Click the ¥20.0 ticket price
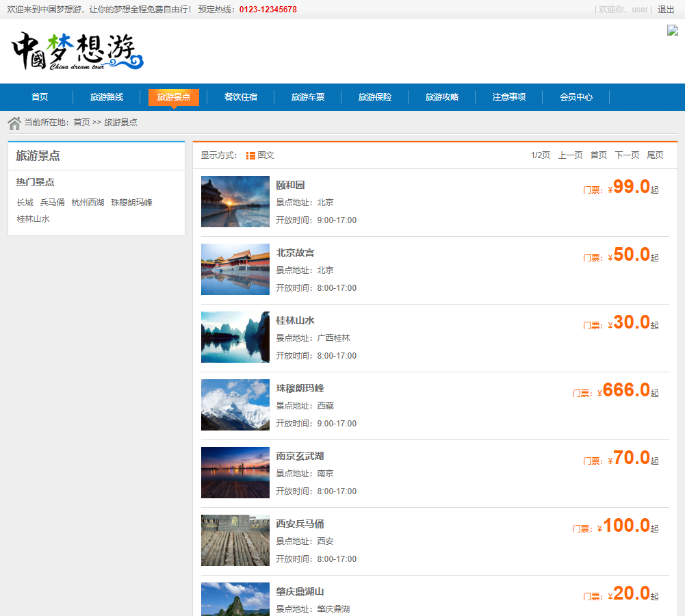This screenshot has width=685, height=616. [x=629, y=593]
